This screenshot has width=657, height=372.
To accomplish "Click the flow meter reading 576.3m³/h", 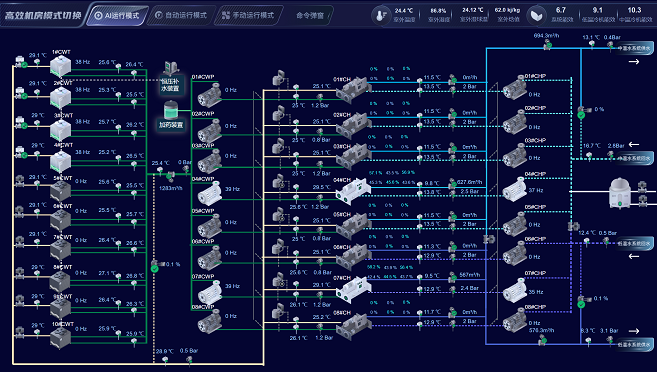I will (543, 341).
